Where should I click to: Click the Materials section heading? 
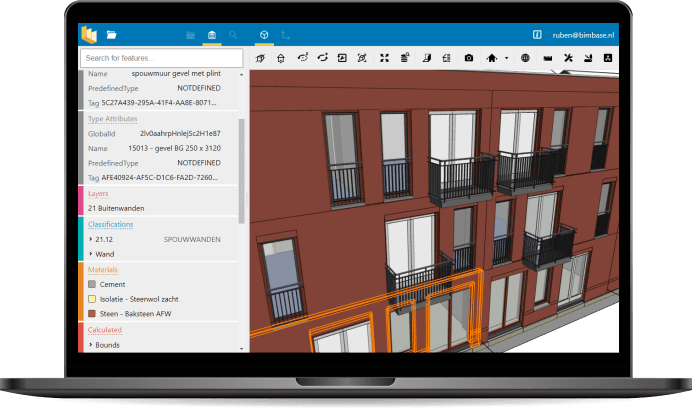pyautogui.click(x=104, y=269)
